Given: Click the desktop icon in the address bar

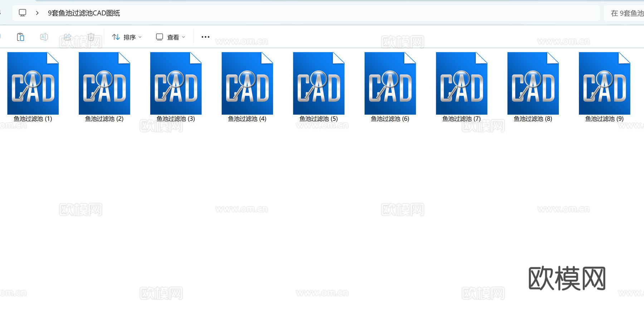Looking at the screenshot, I should click(22, 13).
